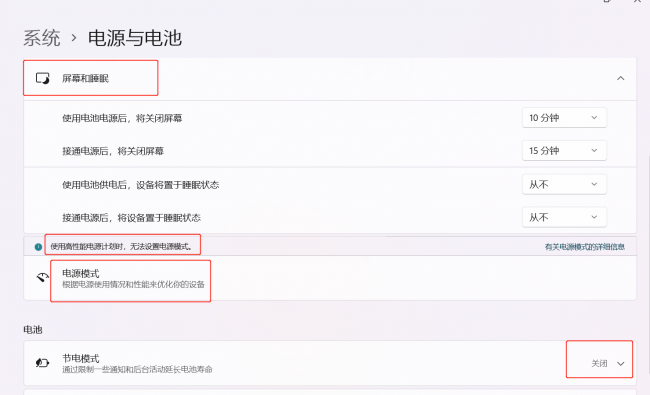Click the 使用电池电源后，将关闭屏幕 label
The width and height of the screenshot is (650, 395).
tap(122, 118)
